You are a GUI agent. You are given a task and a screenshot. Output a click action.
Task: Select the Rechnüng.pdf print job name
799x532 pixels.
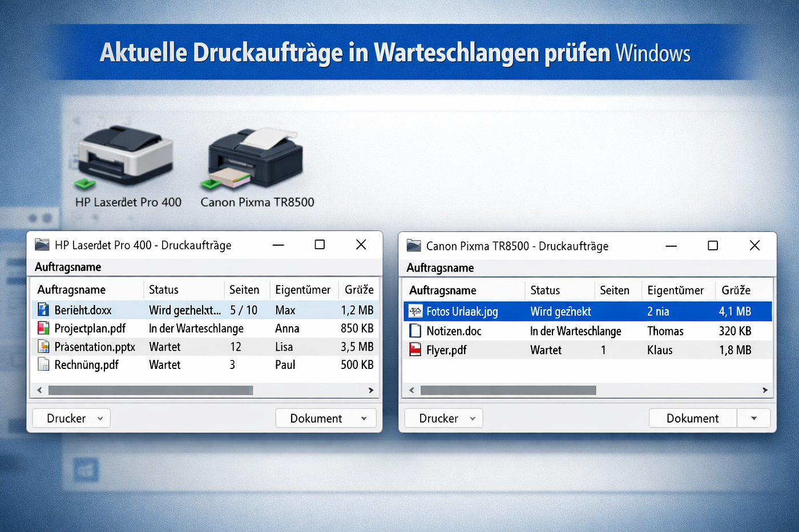click(x=87, y=365)
